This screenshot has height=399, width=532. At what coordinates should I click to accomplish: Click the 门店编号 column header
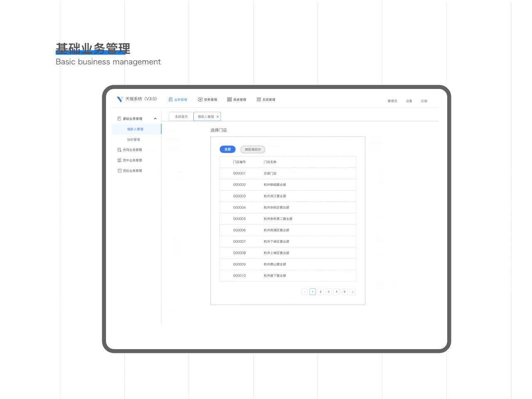point(239,162)
